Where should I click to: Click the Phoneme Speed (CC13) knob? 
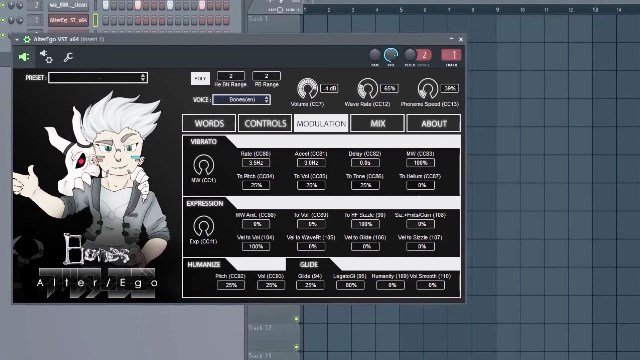coord(428,88)
